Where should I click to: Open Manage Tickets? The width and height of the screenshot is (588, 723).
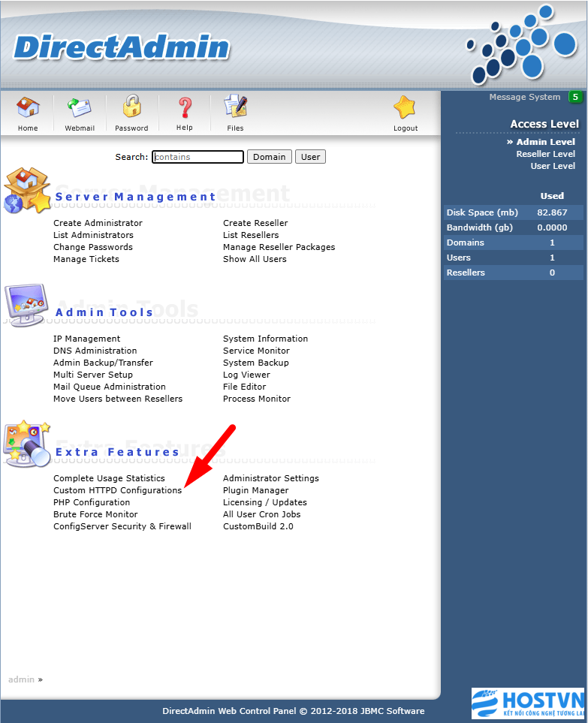(x=86, y=259)
